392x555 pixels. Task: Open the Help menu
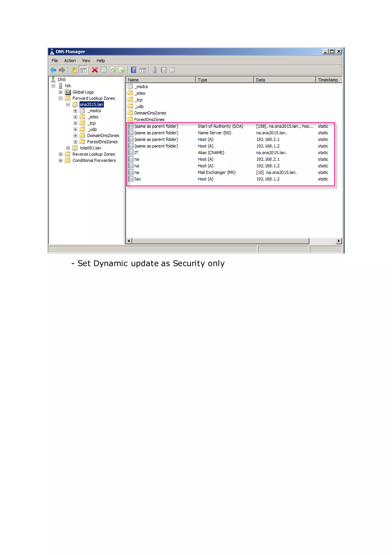(101, 61)
